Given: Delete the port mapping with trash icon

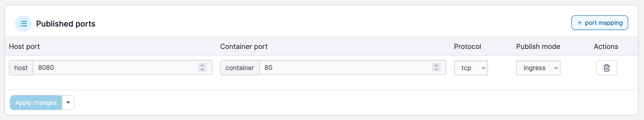Looking at the screenshot, I should pos(606,68).
